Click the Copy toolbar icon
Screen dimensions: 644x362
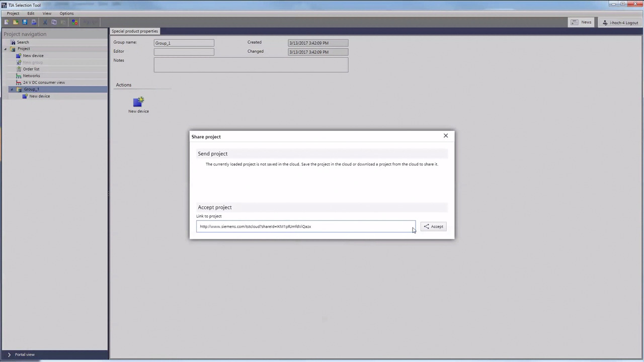tap(54, 22)
